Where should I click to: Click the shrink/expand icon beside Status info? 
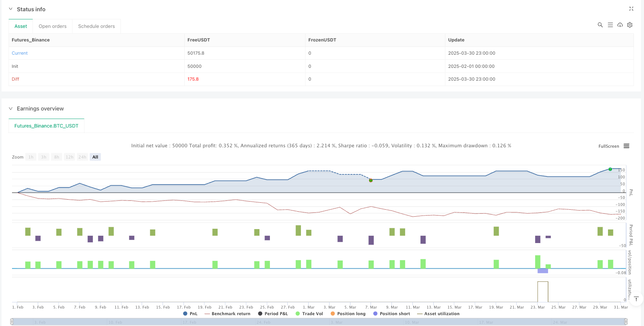point(631,9)
